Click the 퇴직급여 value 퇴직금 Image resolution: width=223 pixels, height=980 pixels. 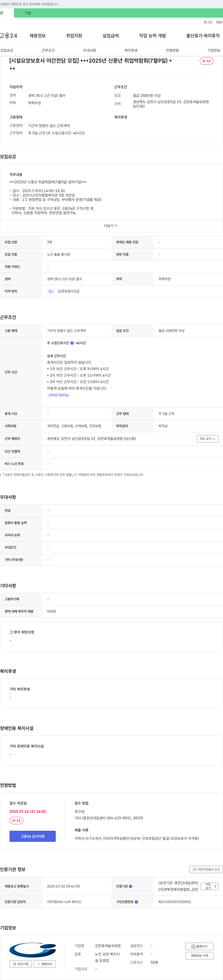click(163, 426)
